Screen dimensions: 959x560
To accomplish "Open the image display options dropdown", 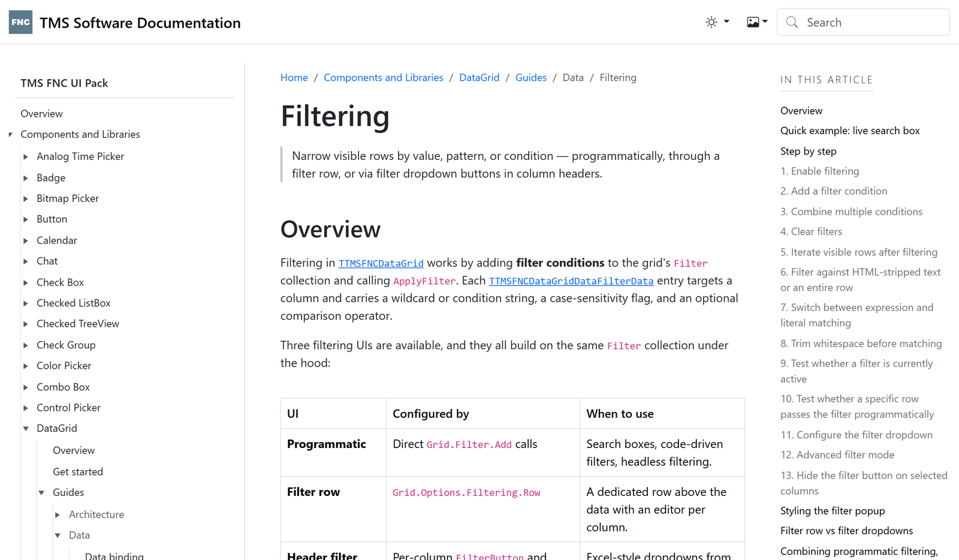I will [x=757, y=22].
